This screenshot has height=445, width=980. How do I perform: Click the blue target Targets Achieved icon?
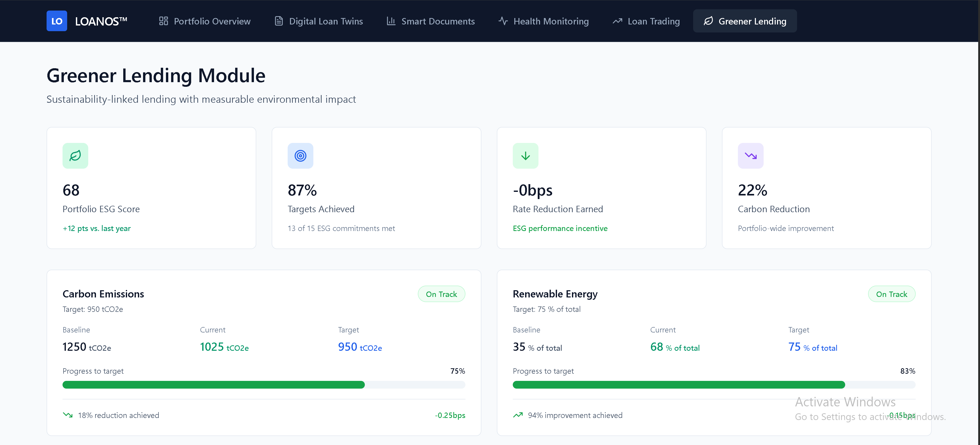[x=300, y=156]
